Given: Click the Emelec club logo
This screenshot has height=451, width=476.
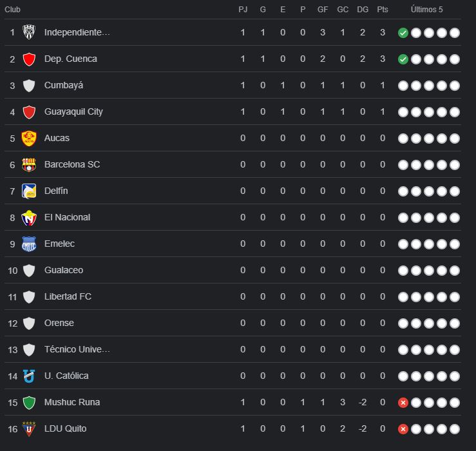Looking at the screenshot, I should [x=28, y=244].
